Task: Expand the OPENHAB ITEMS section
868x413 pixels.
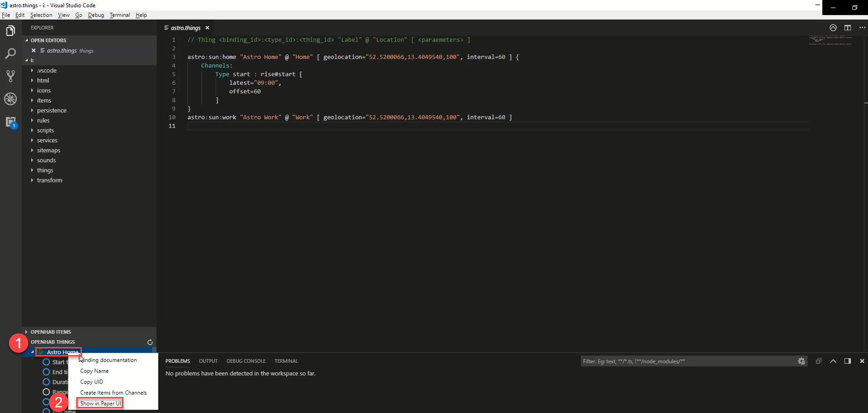Action: coord(50,332)
